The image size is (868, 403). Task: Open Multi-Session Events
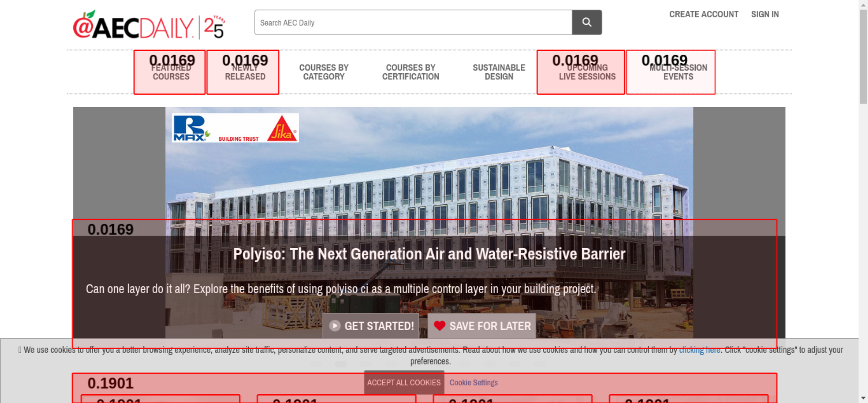coord(678,72)
